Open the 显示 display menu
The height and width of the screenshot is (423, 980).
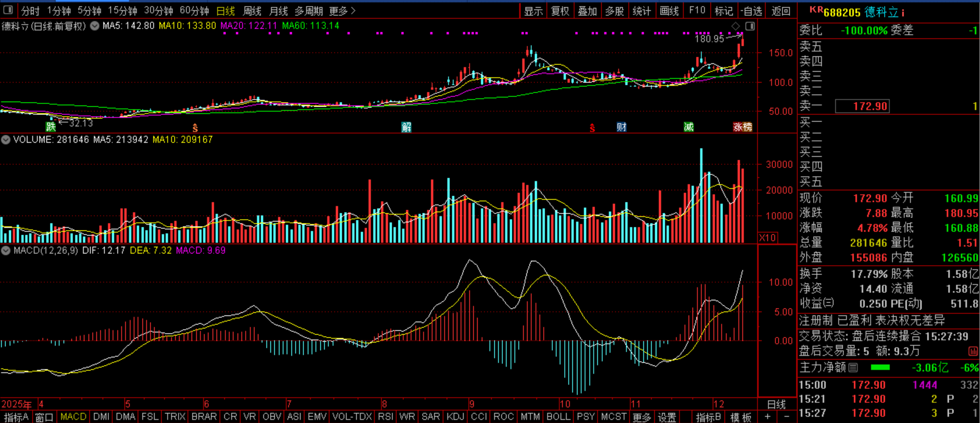533,11
